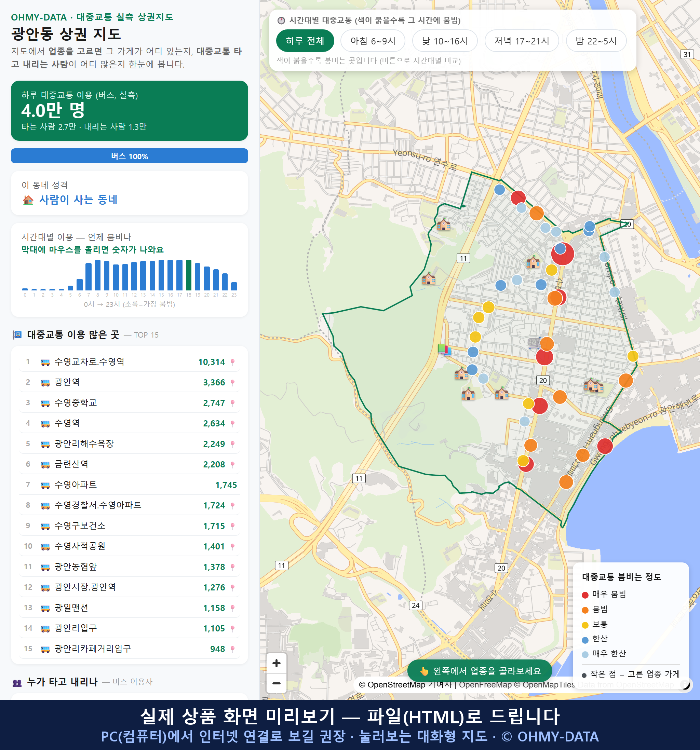Select the 하루 전체 time filter
The image size is (700, 750).
305,41
